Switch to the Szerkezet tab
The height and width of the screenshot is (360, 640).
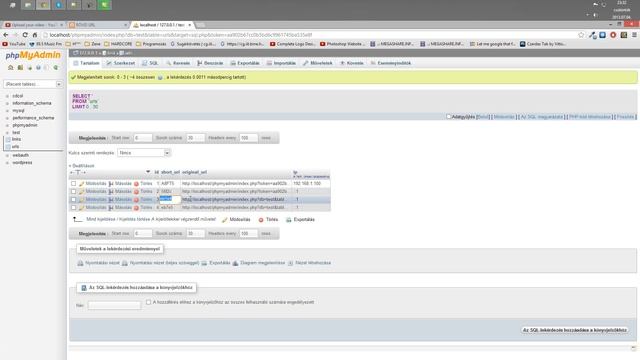click(120, 63)
